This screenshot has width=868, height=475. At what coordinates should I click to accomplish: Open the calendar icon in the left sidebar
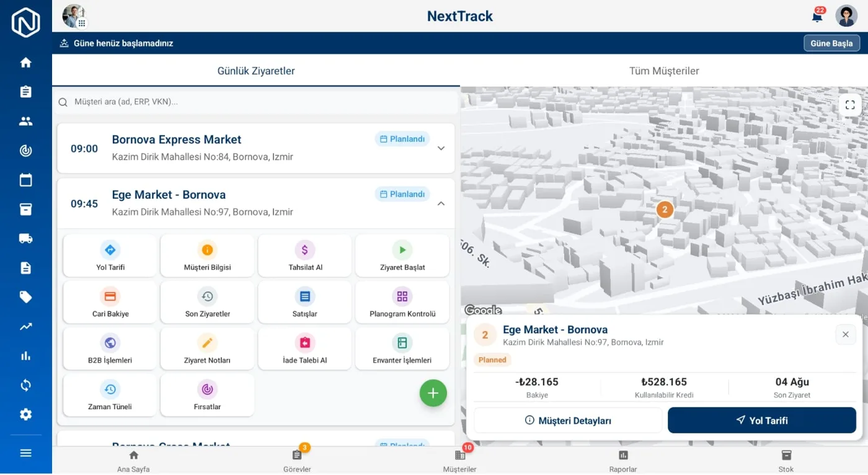[25, 180]
